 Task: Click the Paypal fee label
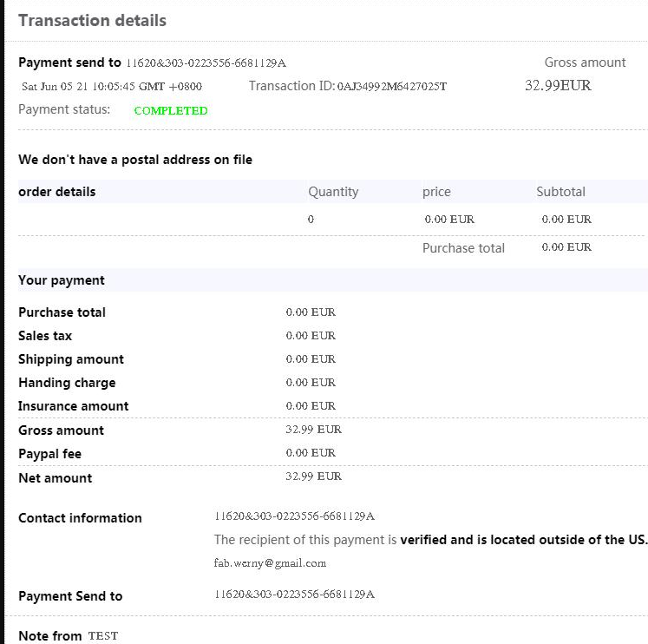[49, 454]
